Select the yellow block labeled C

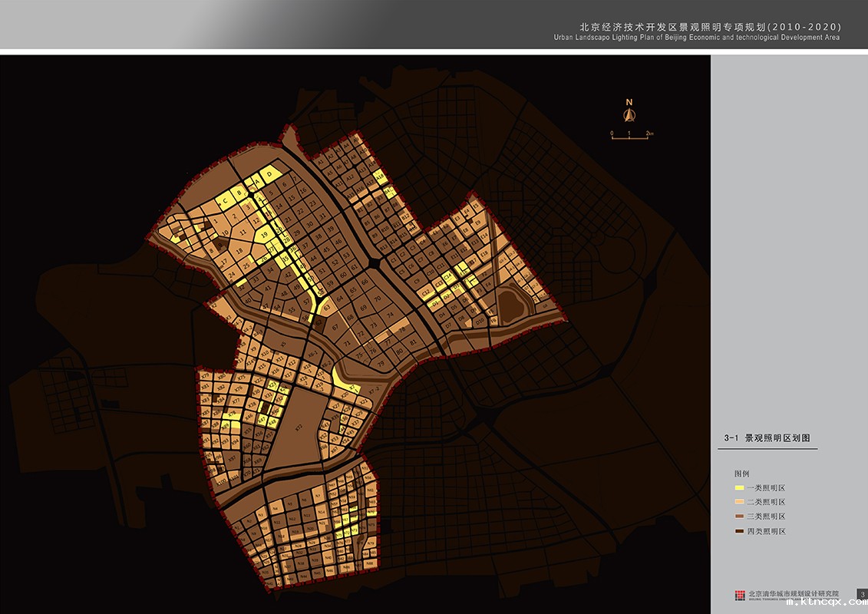coord(226,201)
